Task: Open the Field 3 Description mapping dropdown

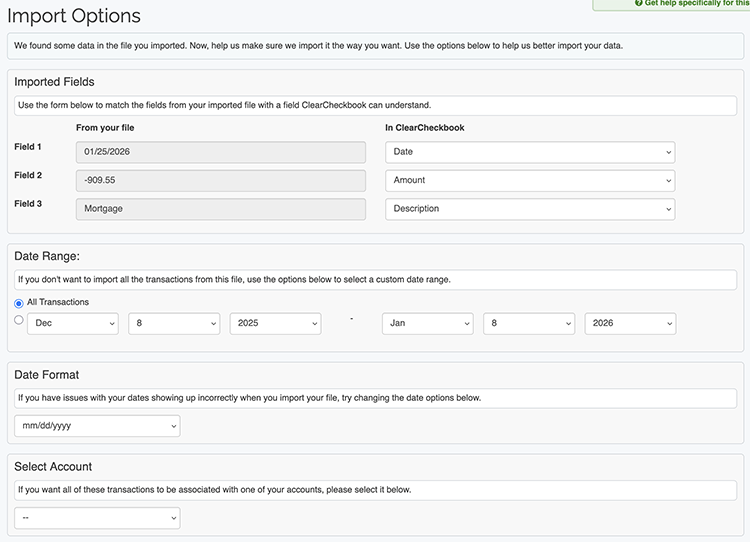Action: pos(530,209)
